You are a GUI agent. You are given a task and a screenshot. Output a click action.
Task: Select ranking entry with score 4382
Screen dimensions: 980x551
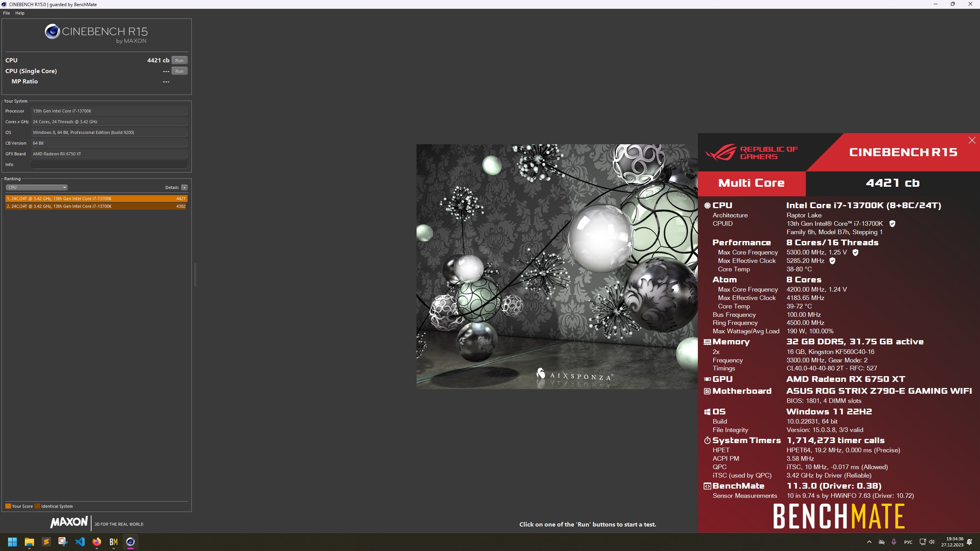[96, 206]
